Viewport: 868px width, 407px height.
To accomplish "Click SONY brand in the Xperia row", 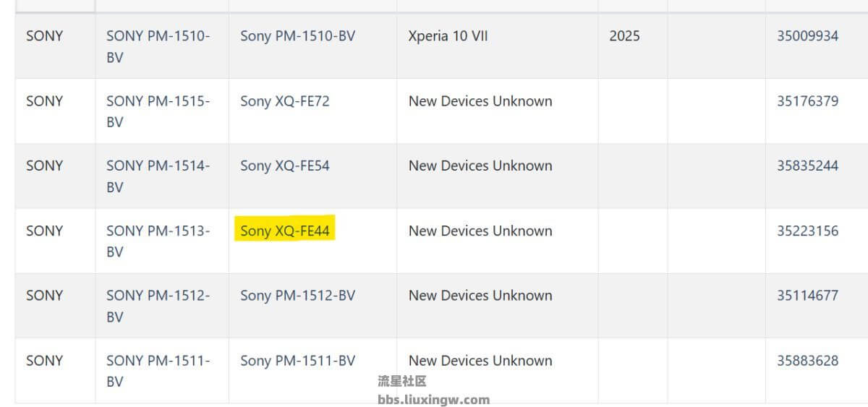I will [44, 35].
